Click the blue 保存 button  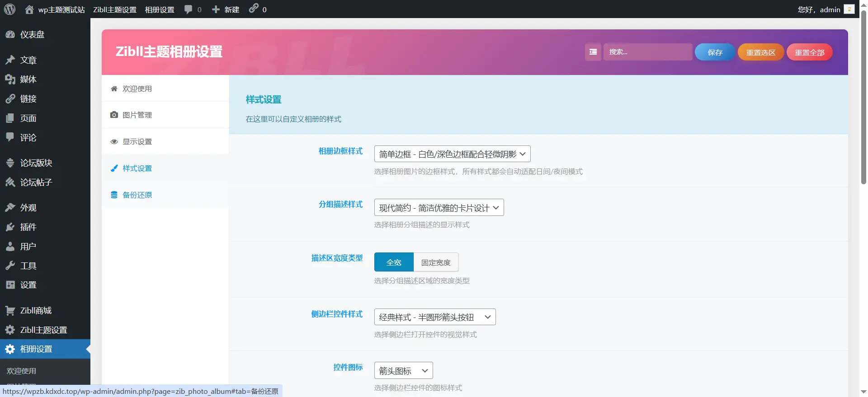(x=715, y=52)
